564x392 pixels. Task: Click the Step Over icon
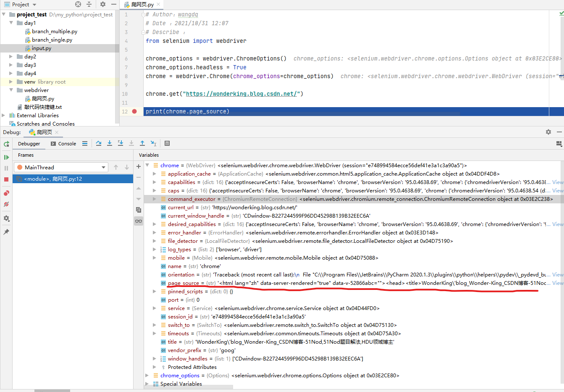(99, 143)
